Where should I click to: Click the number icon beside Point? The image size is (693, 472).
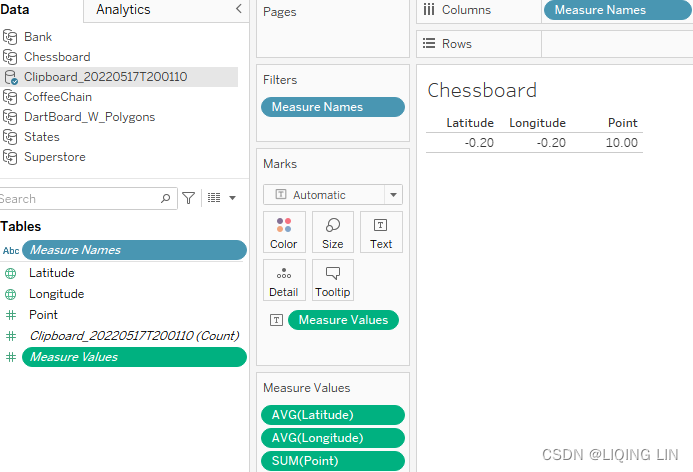11,315
